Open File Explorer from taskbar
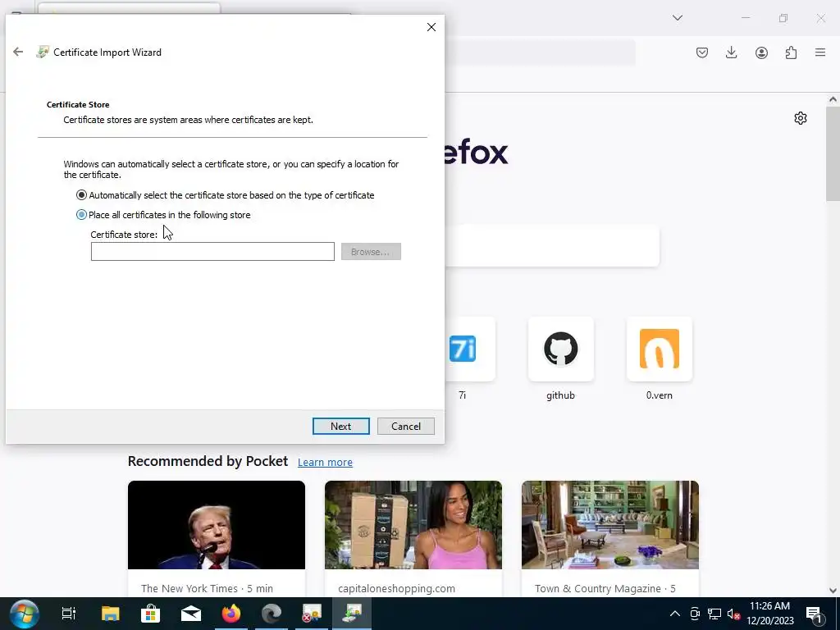Image resolution: width=840 pixels, height=630 pixels. tap(111, 614)
